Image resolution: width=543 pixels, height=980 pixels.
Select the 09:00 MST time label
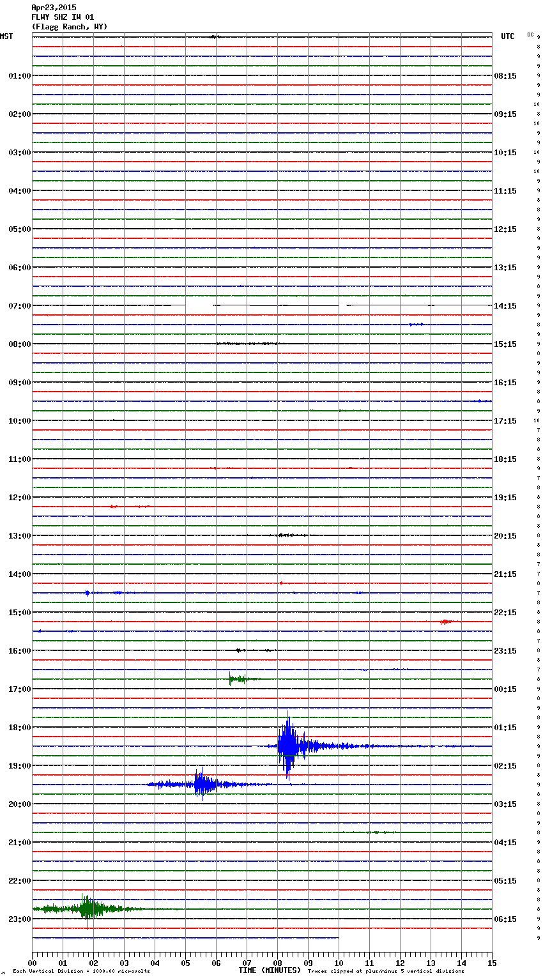[20, 383]
